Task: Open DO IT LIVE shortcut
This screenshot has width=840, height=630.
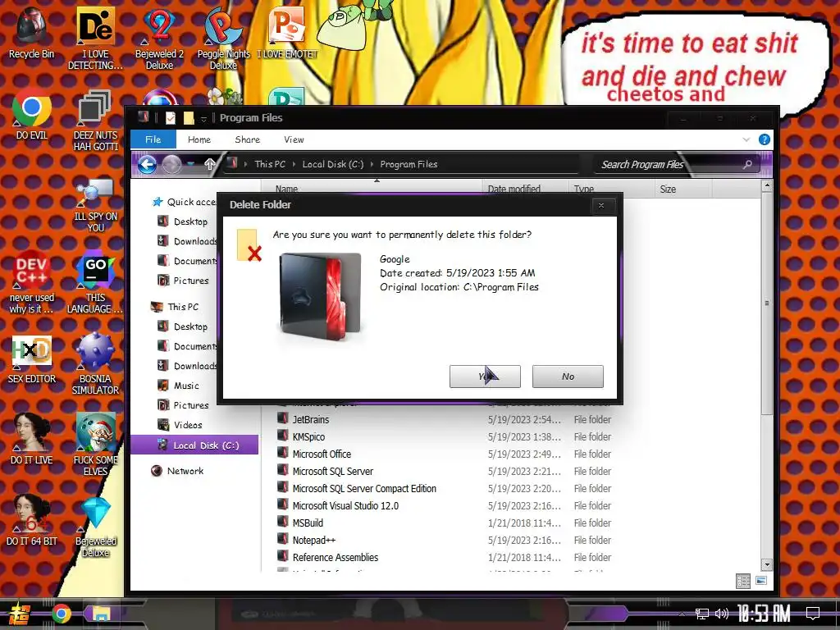Action: [x=31, y=440]
